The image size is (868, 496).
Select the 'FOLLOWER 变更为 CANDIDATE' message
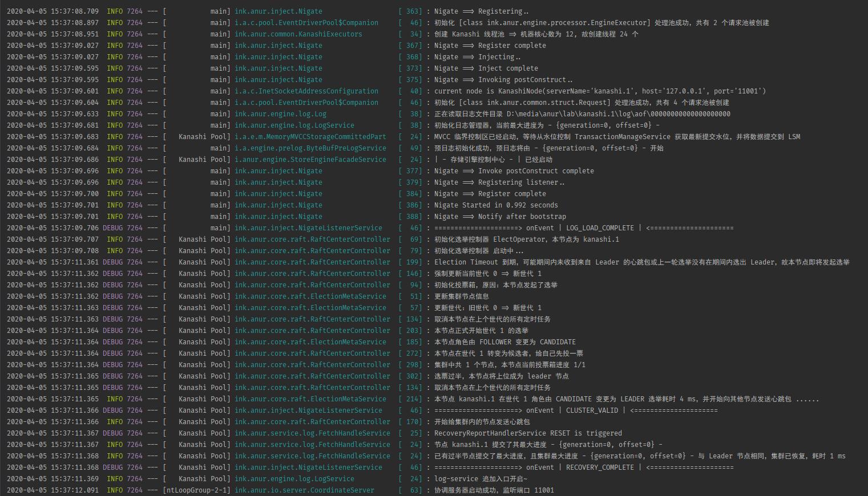click(x=504, y=342)
